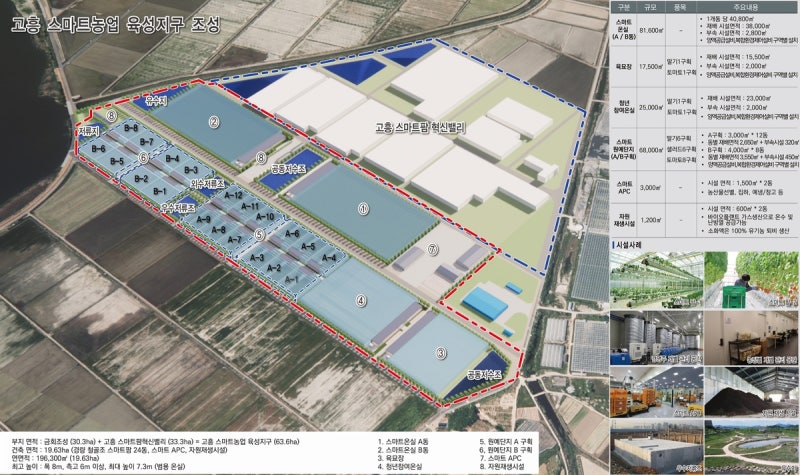Open the strawberry picking photo thumbnail
Screen dimensions: 800x475
pos(751,280)
